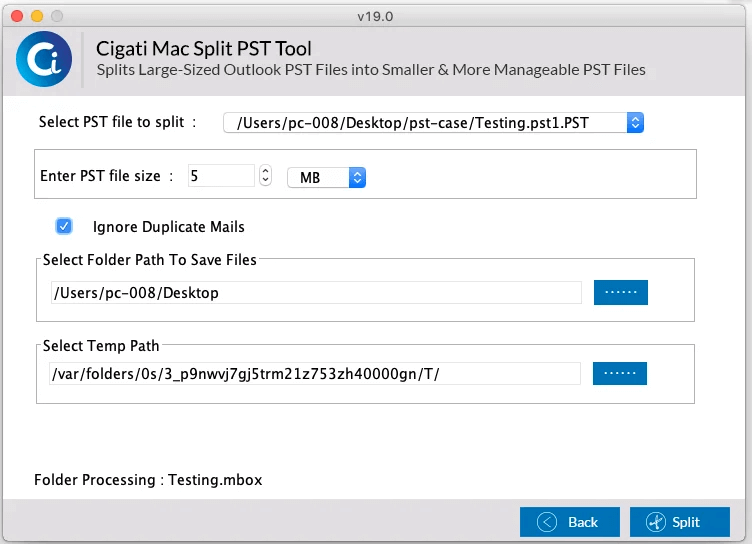The image size is (752, 544).
Task: Click the Split button
Action: coord(680,522)
